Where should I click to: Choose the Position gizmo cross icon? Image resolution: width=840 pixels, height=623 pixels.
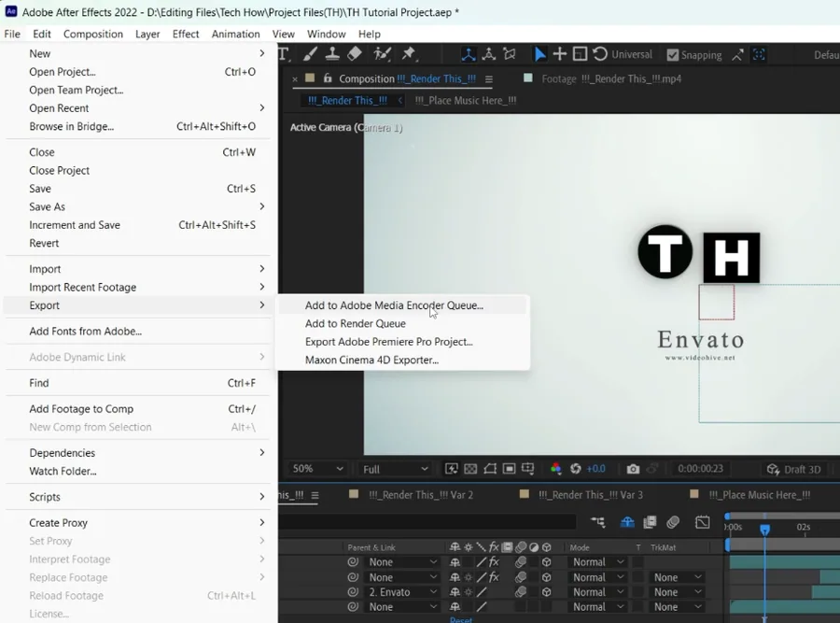pyautogui.click(x=559, y=54)
